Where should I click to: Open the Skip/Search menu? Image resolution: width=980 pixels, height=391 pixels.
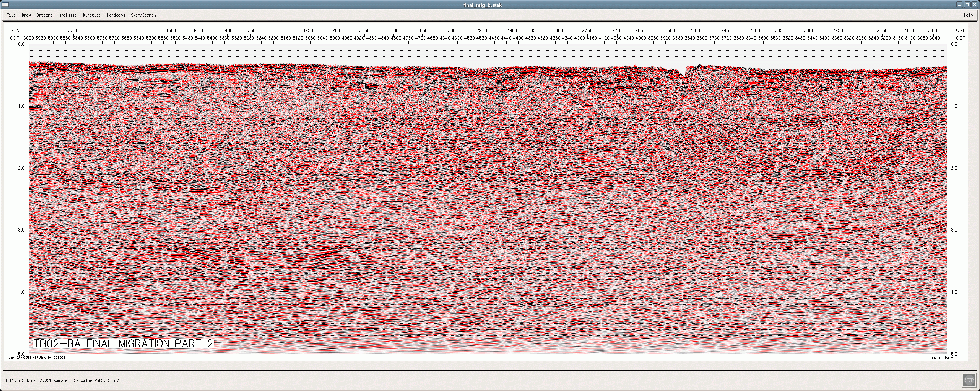click(x=143, y=15)
